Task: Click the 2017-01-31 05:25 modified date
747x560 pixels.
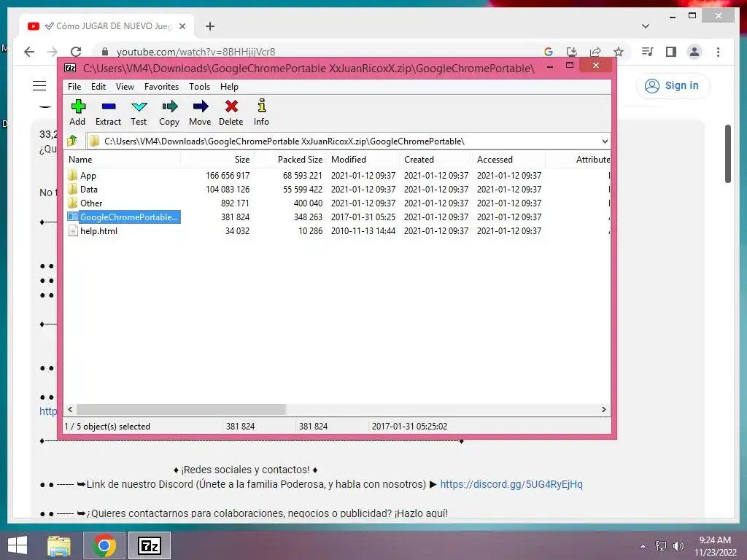Action: pyautogui.click(x=363, y=217)
